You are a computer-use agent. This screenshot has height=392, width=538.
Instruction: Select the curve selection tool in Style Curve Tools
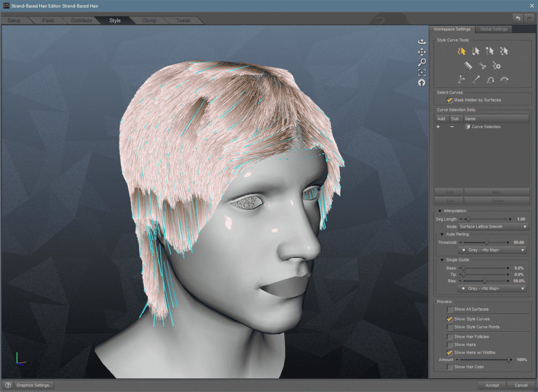462,51
